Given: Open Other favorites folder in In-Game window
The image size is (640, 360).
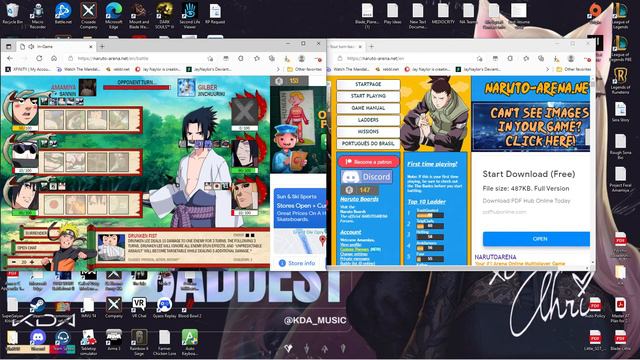Looking at the screenshot, I should pos(304,69).
